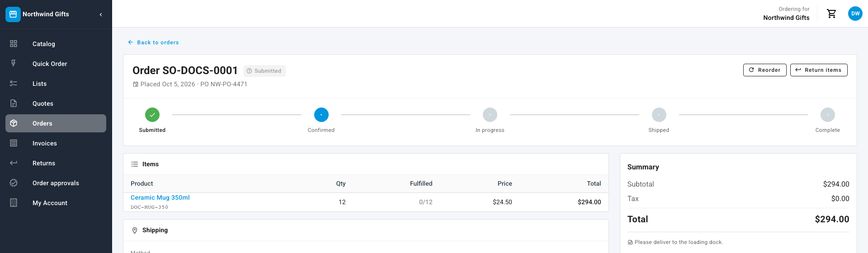Viewport: 868px width, 253px height.
Task: Click the Lists checklist icon
Action: pyautogui.click(x=14, y=84)
